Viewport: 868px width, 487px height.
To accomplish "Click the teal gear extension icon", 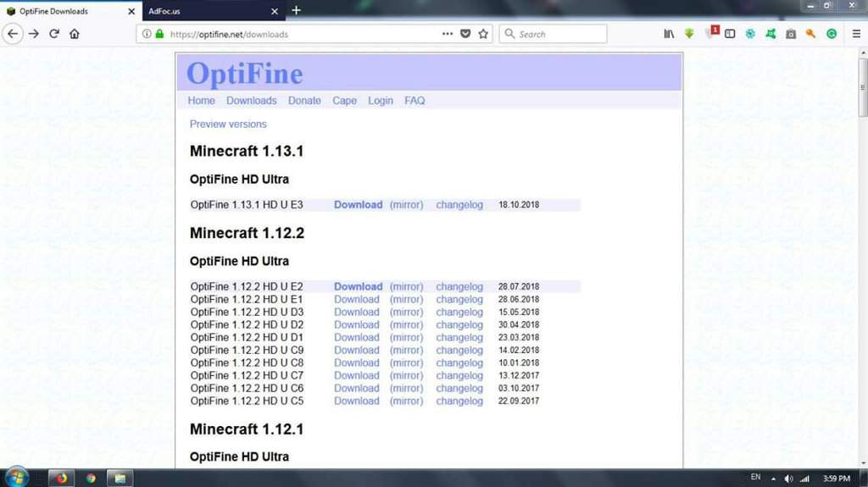I will pos(750,34).
